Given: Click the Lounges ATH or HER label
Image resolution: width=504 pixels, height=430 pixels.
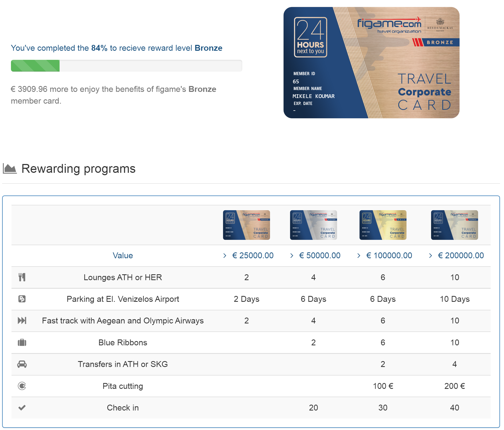Looking at the screenshot, I should coord(123,277).
